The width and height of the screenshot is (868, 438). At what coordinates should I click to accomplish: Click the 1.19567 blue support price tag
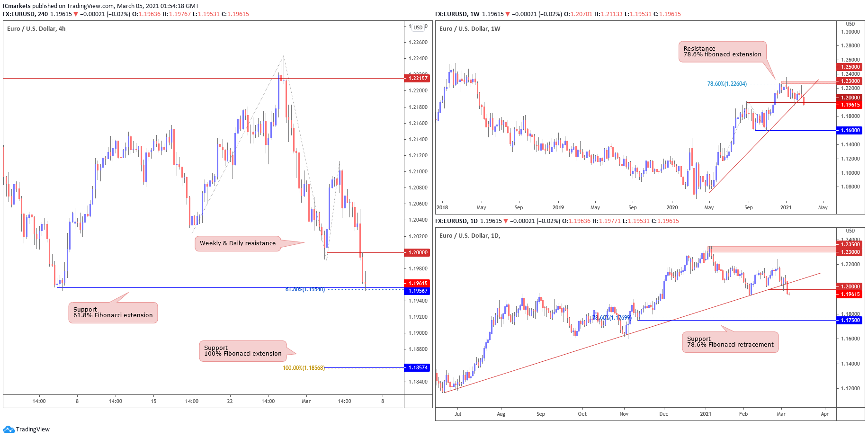click(417, 291)
